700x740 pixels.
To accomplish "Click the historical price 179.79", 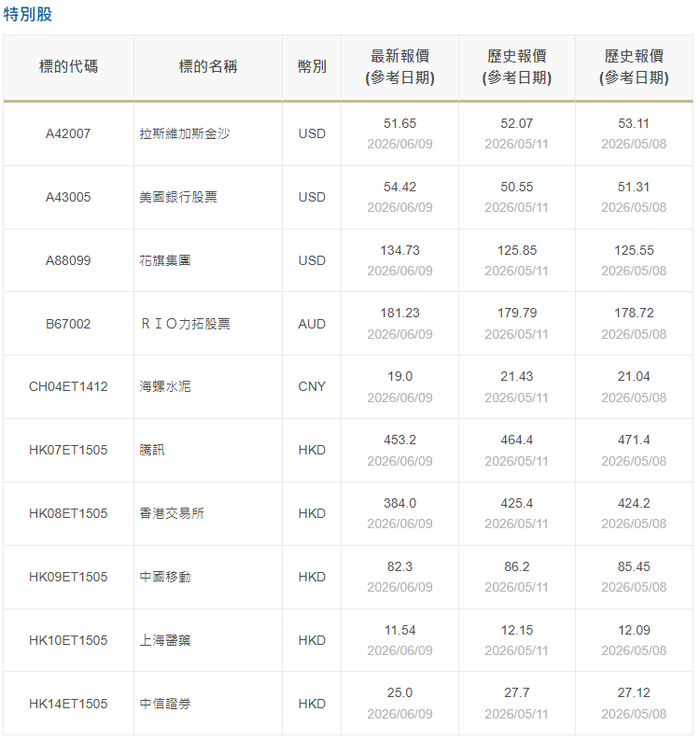I will click(517, 314).
